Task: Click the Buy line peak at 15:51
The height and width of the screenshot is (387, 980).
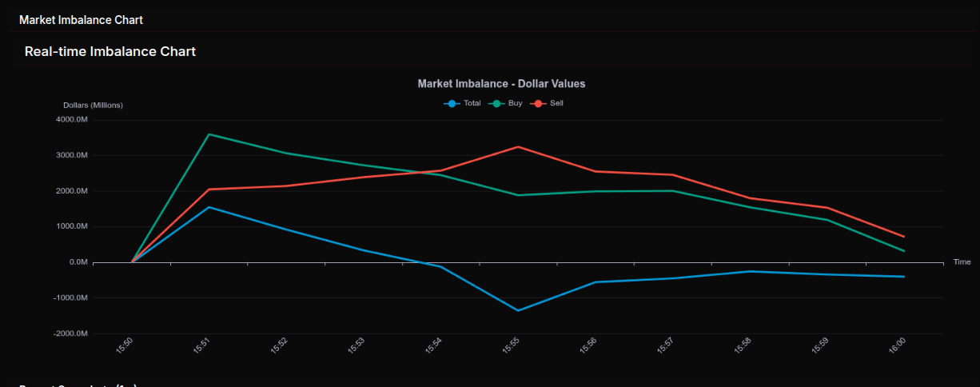Action: tap(209, 134)
